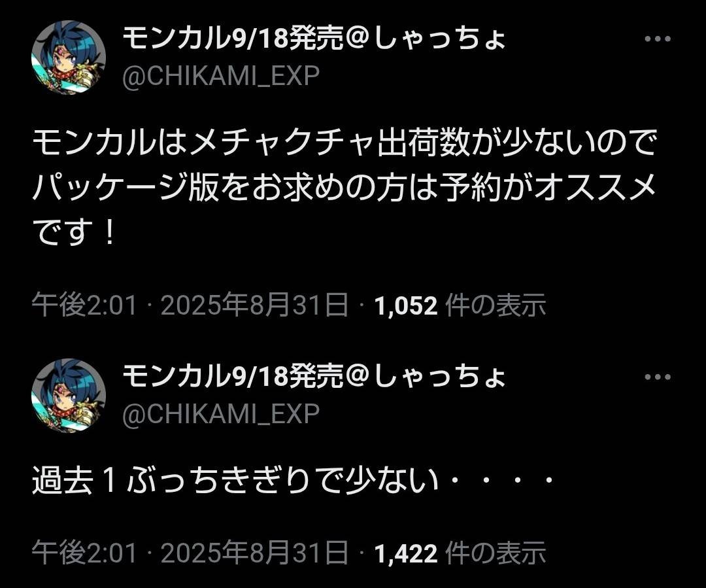Click @CHIKAMI_EXP handle in first tweet

[221, 76]
